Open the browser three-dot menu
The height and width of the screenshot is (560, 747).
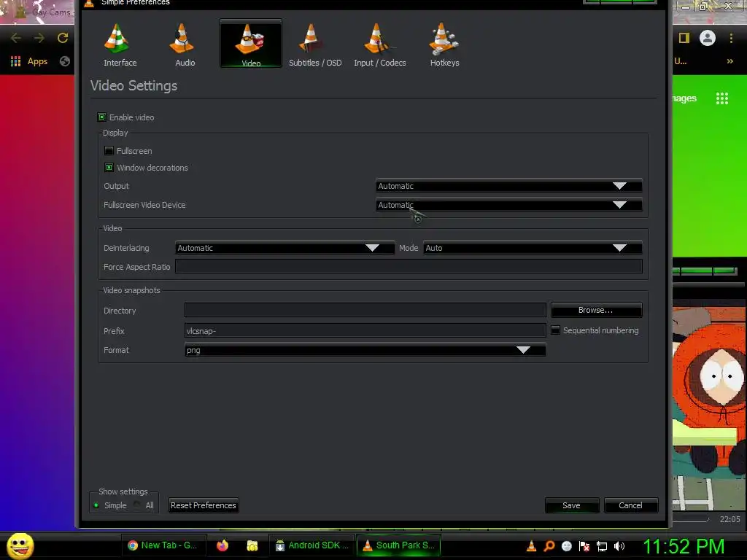[731, 38]
